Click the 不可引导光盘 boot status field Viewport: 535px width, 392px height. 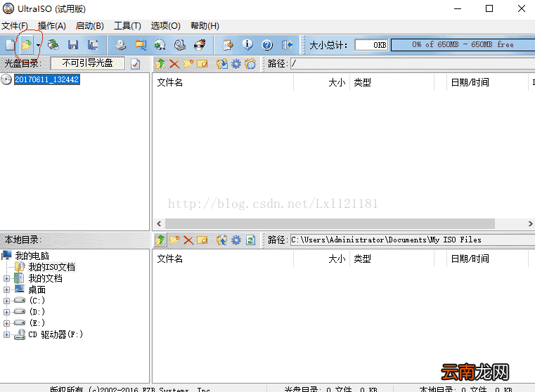click(x=88, y=63)
